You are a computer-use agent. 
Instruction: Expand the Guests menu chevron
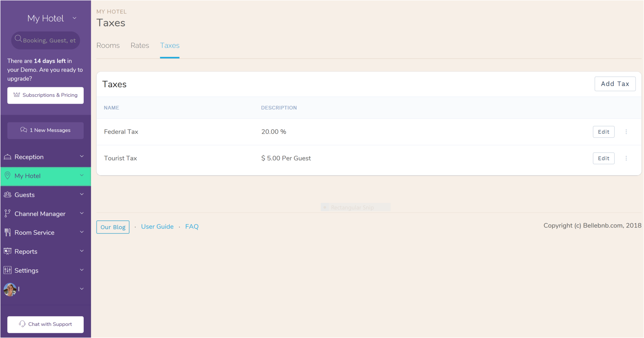click(x=82, y=194)
